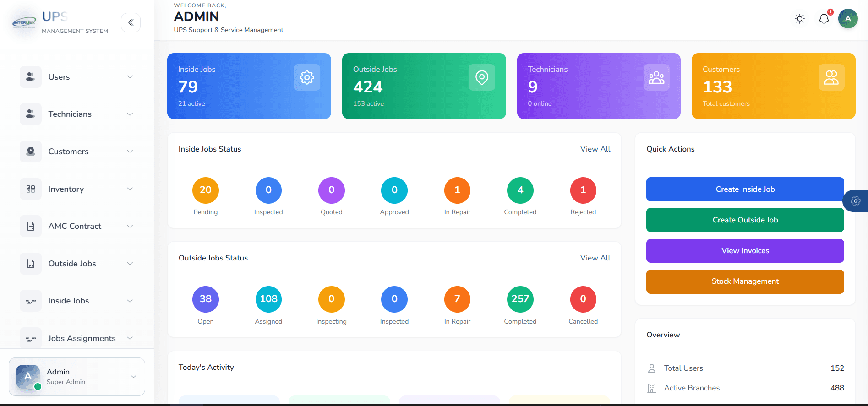
Task: Select the green Completed 257 status circle
Action: 520,299
